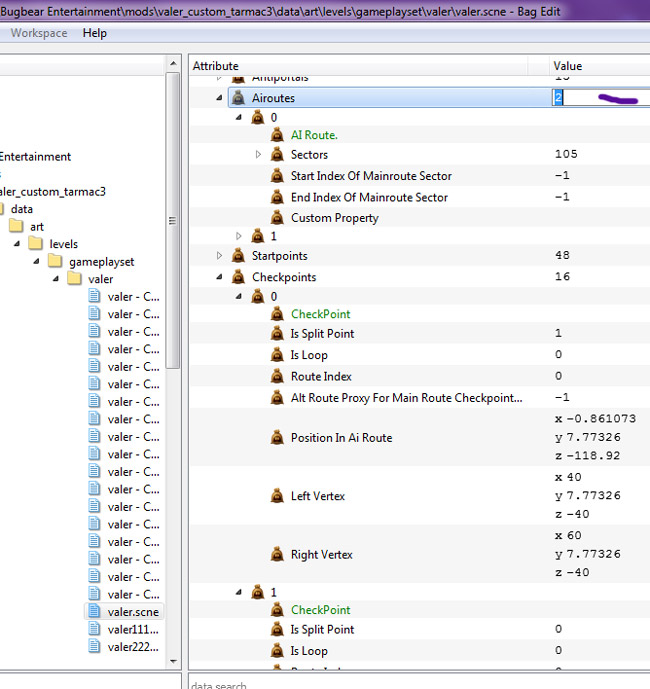Click the Left Vertex x 40 value
Viewport: 650px width, 689px height.
pos(568,477)
